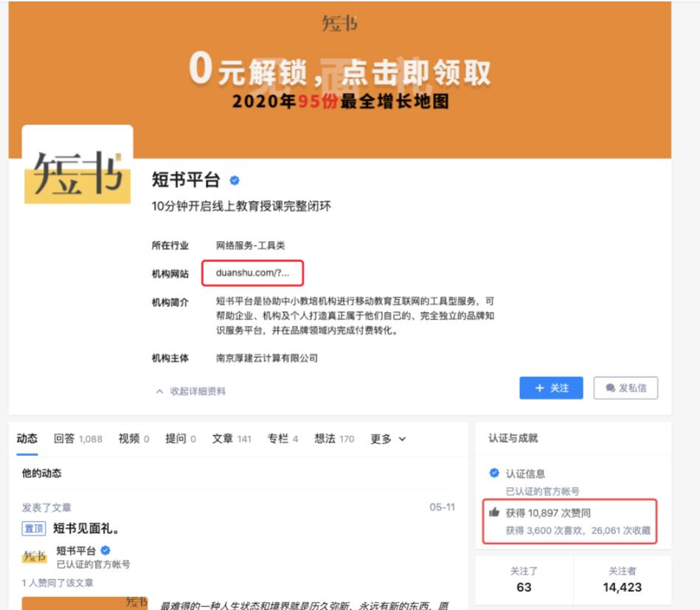This screenshot has width=700, height=610.
Task: Click the 置顶 pinned tag
Action: pos(33,529)
